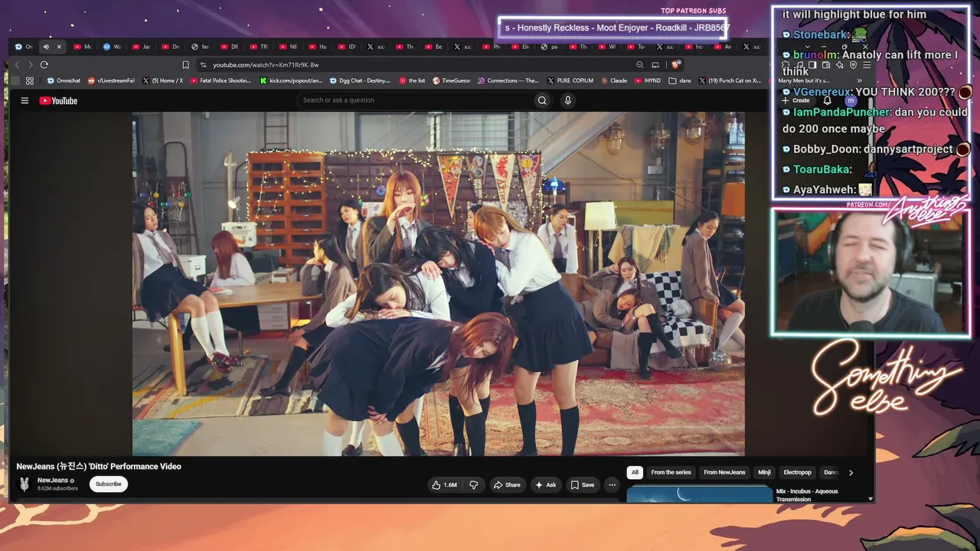Image resolution: width=980 pixels, height=551 pixels.
Task: Open the Connections bookmark
Action: point(508,80)
